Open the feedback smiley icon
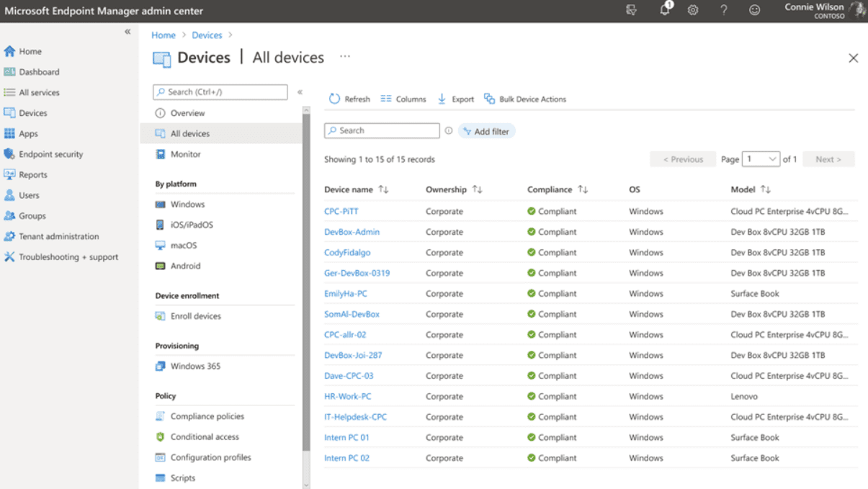Image resolution: width=868 pixels, height=489 pixels. pyautogui.click(x=754, y=11)
